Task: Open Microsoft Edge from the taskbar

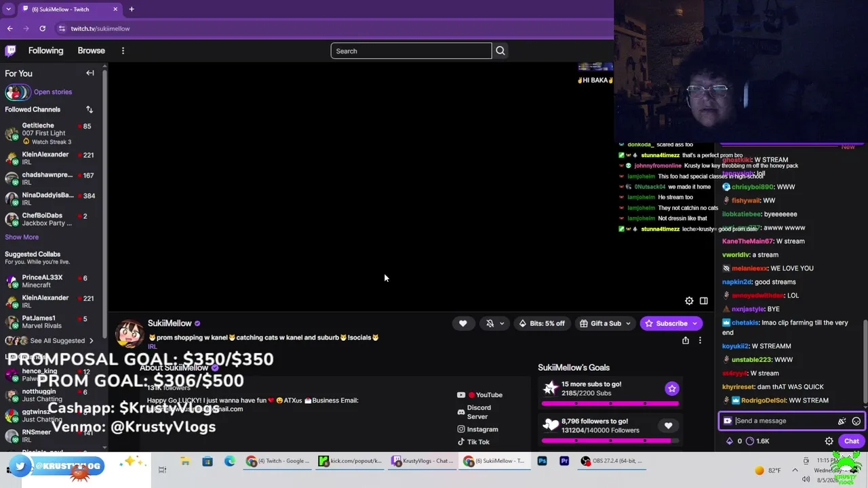Action: 230,461
